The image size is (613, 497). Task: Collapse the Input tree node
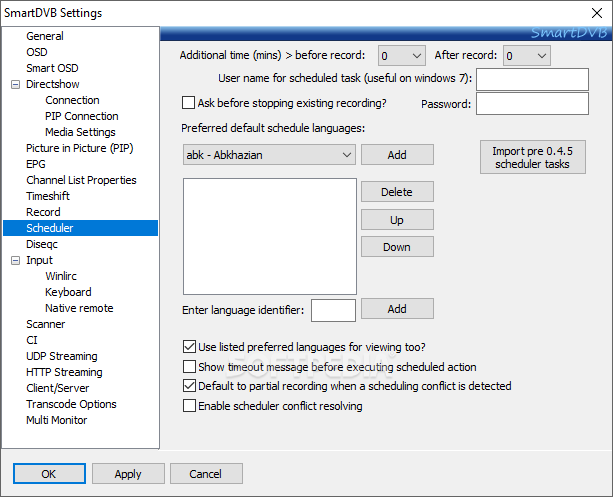tap(15, 260)
